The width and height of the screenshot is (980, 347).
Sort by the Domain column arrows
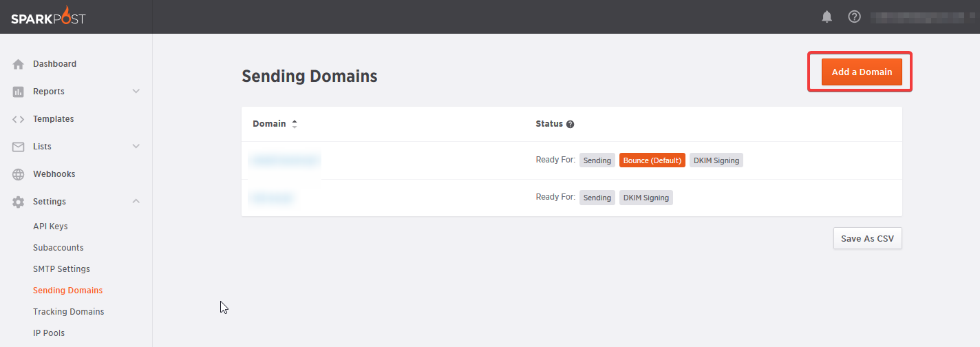[x=295, y=125]
